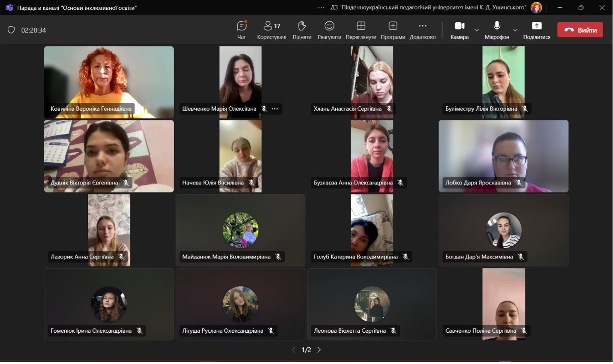Image resolution: width=613 pixels, height=364 pixels.
Task: Leave the meeting with Вийти
Action: [x=580, y=30]
